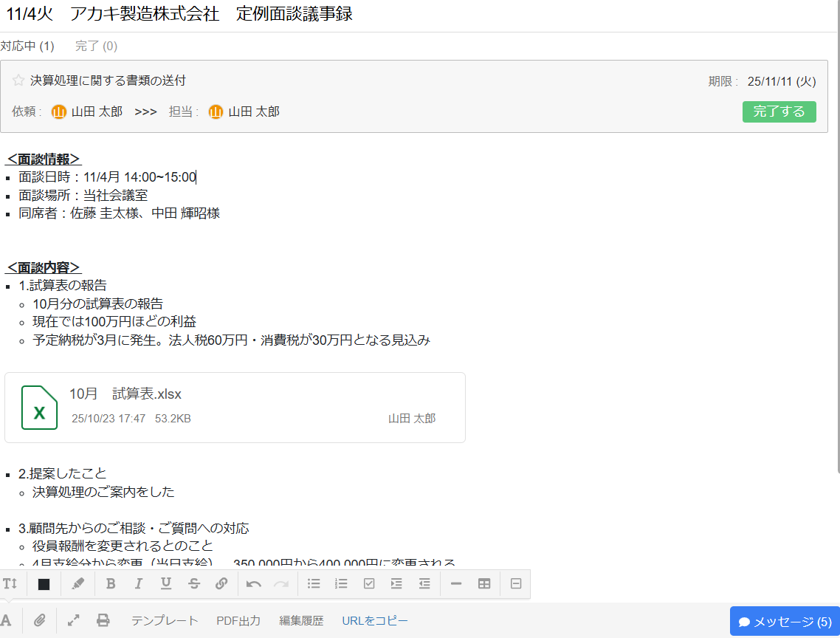Insert a table into the note
The width and height of the screenshot is (840, 638).
pyautogui.click(x=484, y=583)
